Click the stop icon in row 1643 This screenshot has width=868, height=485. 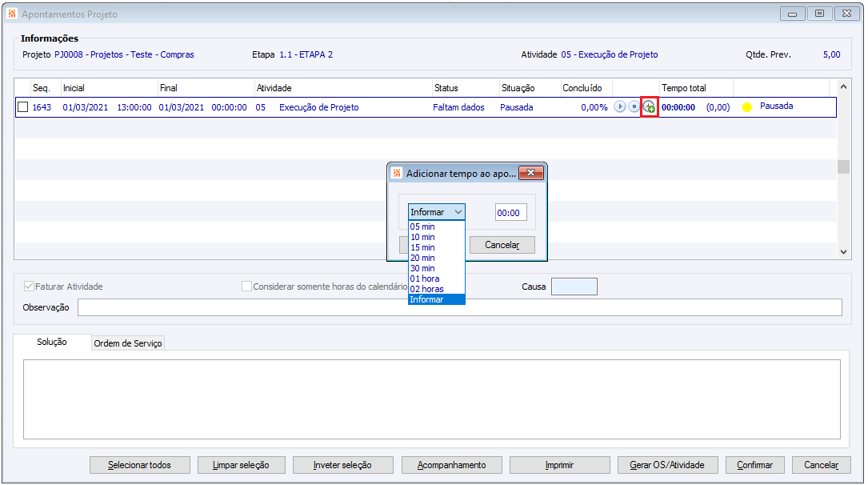pyautogui.click(x=634, y=107)
